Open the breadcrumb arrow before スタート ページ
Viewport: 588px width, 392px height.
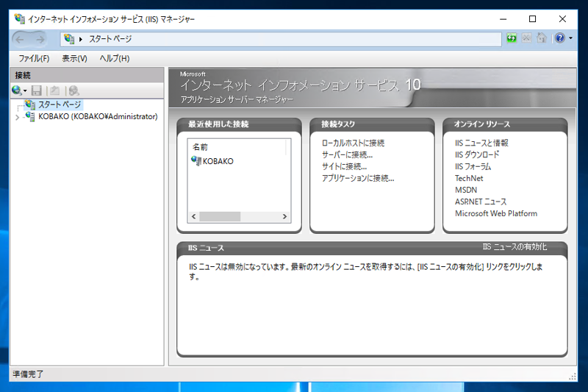pos(81,39)
